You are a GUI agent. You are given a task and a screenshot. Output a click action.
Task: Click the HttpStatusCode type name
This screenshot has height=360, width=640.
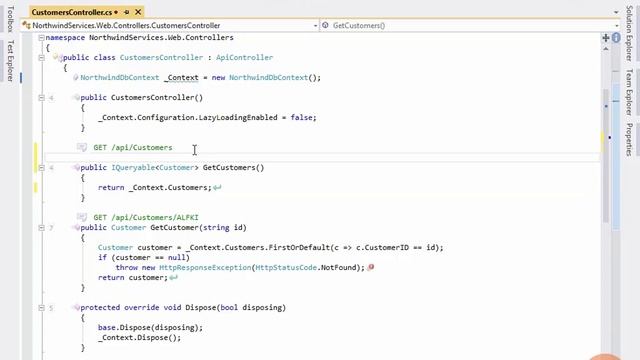[286, 267]
